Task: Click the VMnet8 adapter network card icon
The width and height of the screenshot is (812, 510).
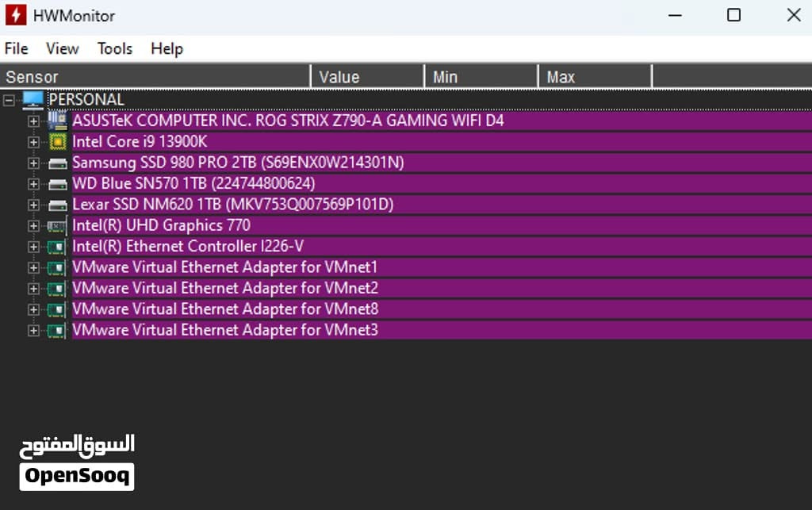Action: pos(56,309)
